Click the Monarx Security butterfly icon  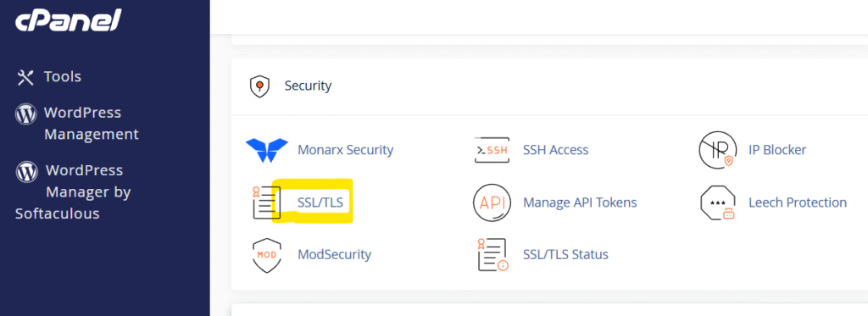tap(267, 150)
